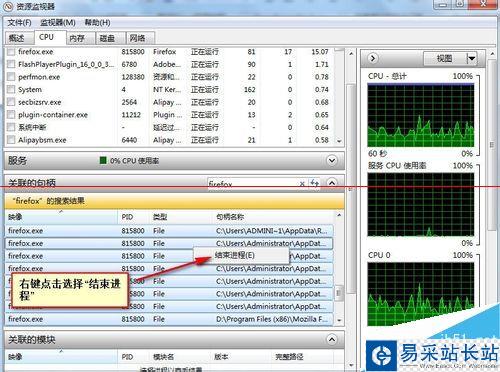Check the Alipaybsm.exe process checkbox
500x372 pixels.
click(11, 140)
